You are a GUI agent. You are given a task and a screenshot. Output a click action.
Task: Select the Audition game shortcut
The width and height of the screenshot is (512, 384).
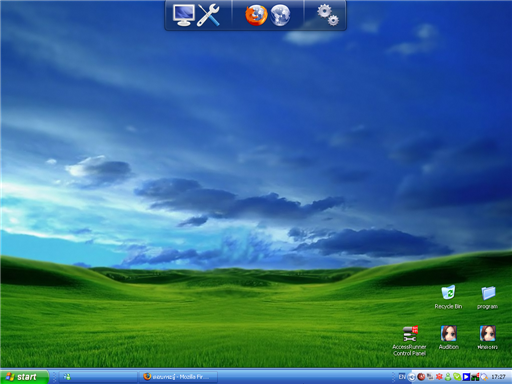pos(449,337)
